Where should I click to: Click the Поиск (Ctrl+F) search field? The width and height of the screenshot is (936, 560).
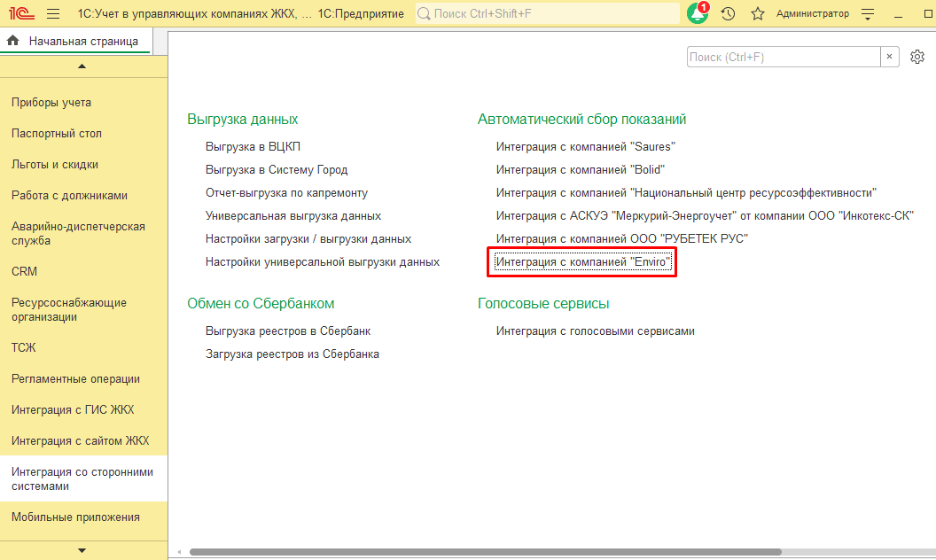[784, 57]
